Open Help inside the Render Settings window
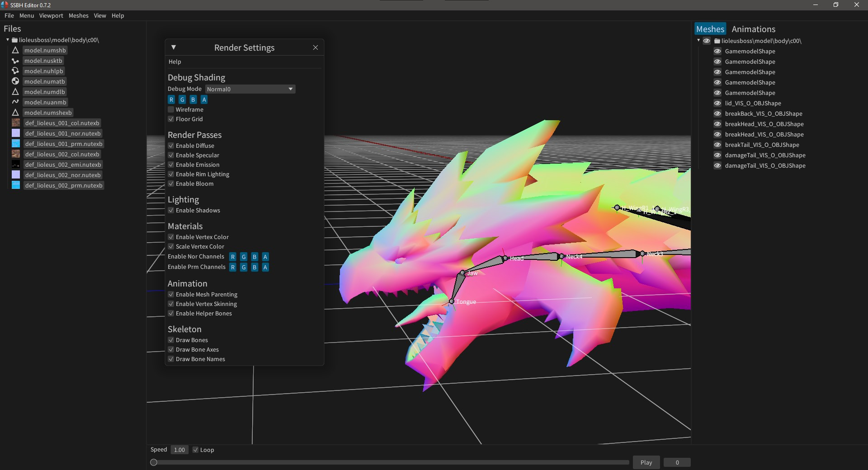Viewport: 868px width, 470px height. [175, 61]
